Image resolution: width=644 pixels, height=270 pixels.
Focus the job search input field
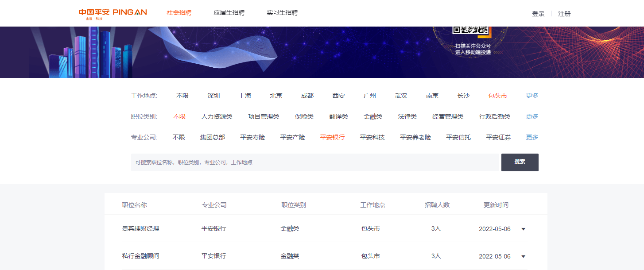(315, 162)
